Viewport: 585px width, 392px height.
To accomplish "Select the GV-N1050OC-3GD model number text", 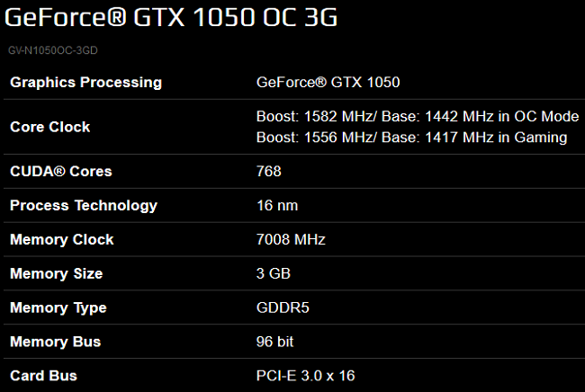I will tap(53, 50).
